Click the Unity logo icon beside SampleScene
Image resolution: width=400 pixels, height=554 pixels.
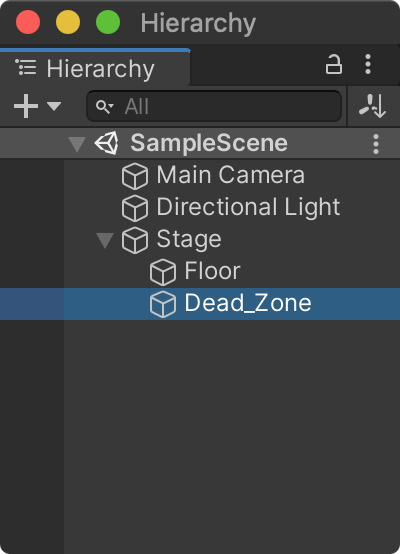click(106, 143)
